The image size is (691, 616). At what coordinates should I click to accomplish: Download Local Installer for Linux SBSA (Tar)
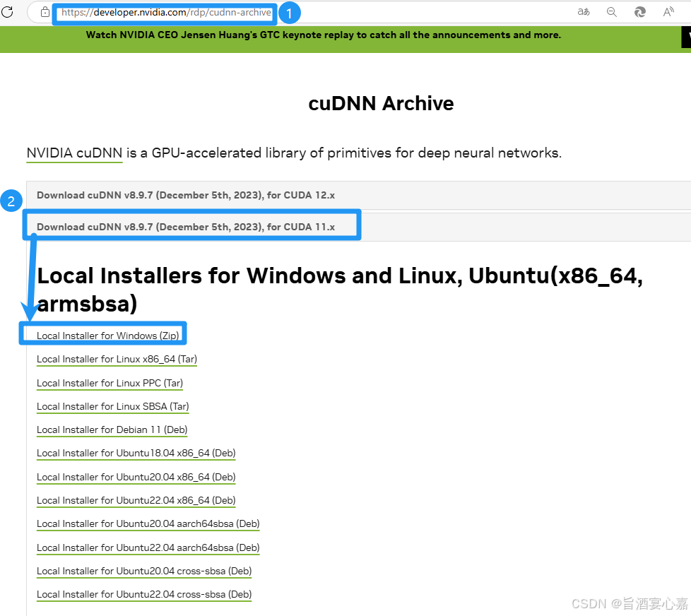[113, 406]
